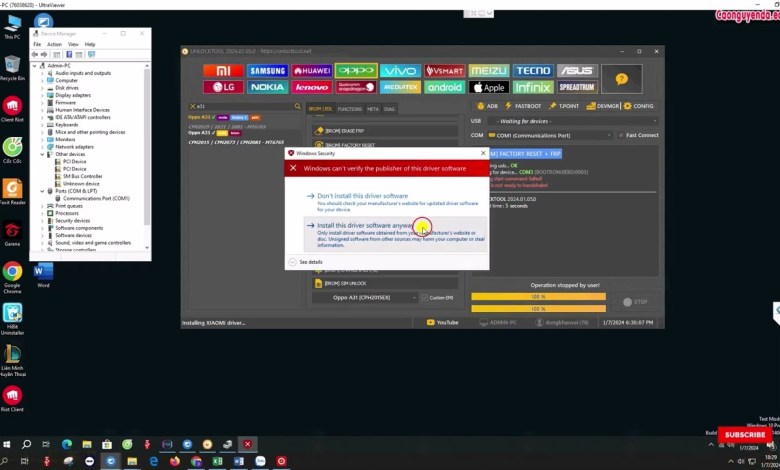This screenshot has width=780, height=470.
Task: Select the Xiaomi MI brand logo
Action: (223, 71)
